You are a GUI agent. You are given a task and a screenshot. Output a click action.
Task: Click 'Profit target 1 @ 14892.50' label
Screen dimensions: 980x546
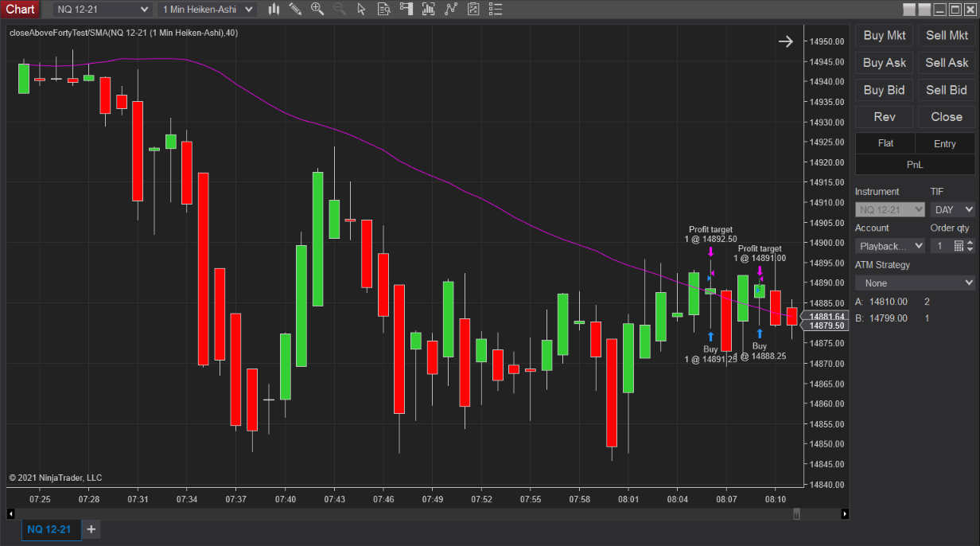[x=710, y=234]
